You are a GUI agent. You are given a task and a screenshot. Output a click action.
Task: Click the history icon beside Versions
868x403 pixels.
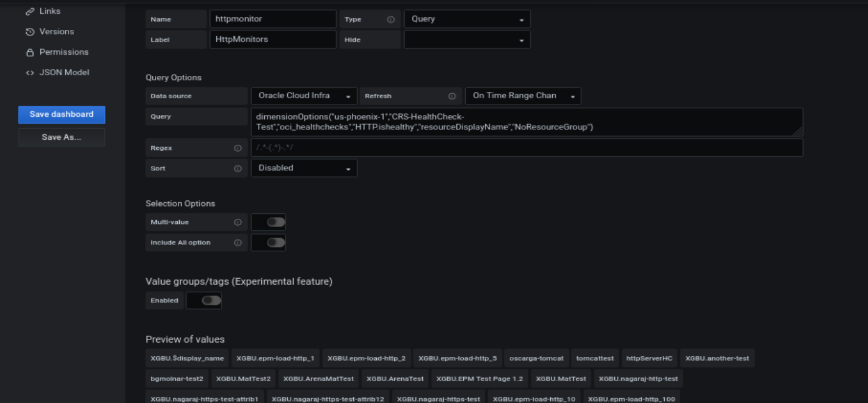tap(30, 31)
